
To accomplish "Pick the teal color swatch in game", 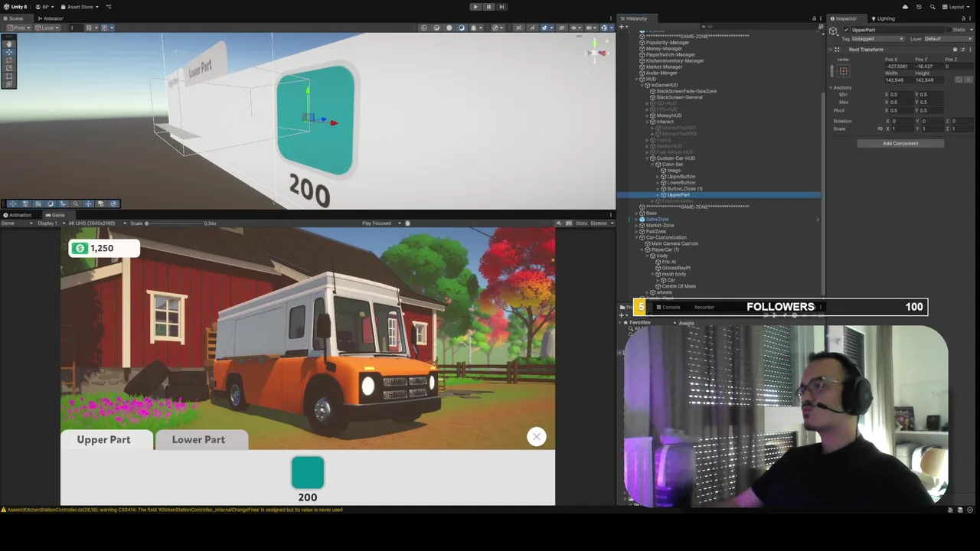I will coord(308,472).
